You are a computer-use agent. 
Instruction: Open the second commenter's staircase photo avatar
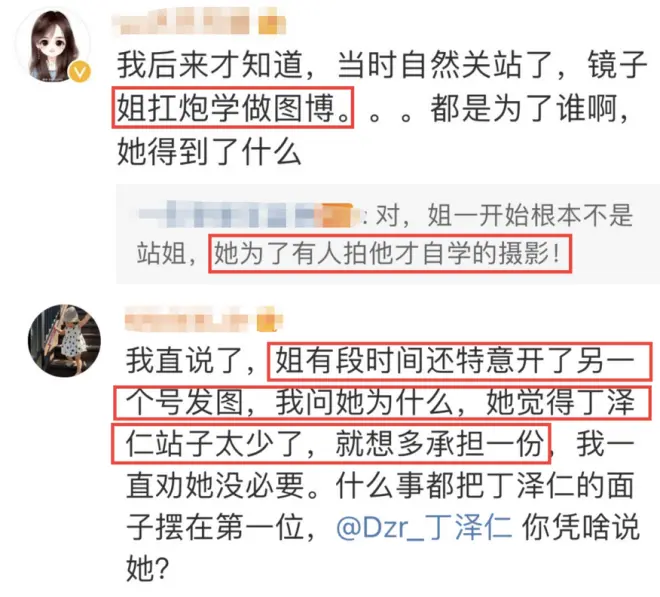click(x=64, y=340)
